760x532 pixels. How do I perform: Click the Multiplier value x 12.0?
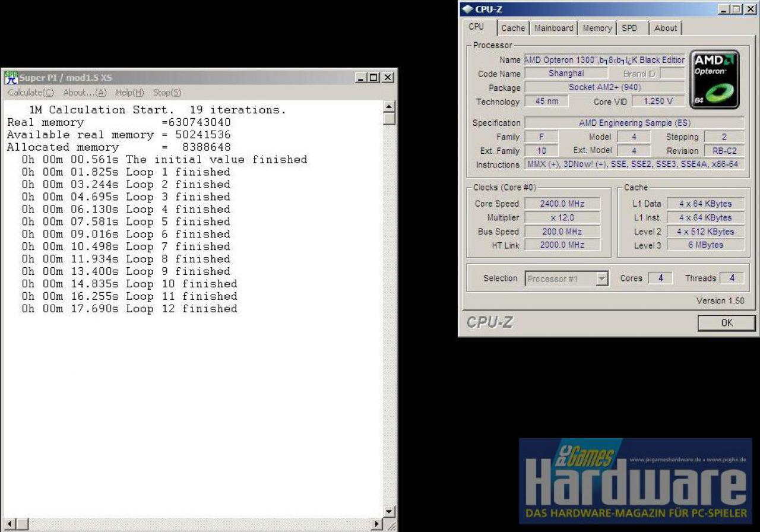coord(562,218)
